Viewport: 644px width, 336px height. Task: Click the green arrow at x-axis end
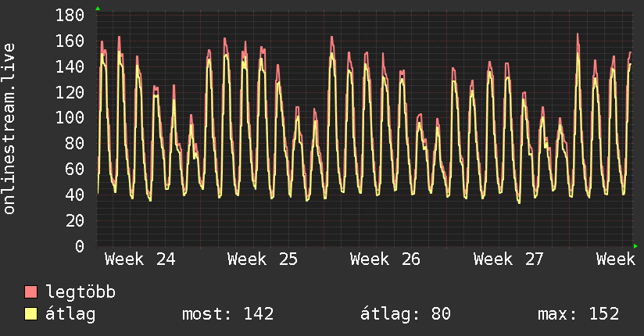point(635,246)
